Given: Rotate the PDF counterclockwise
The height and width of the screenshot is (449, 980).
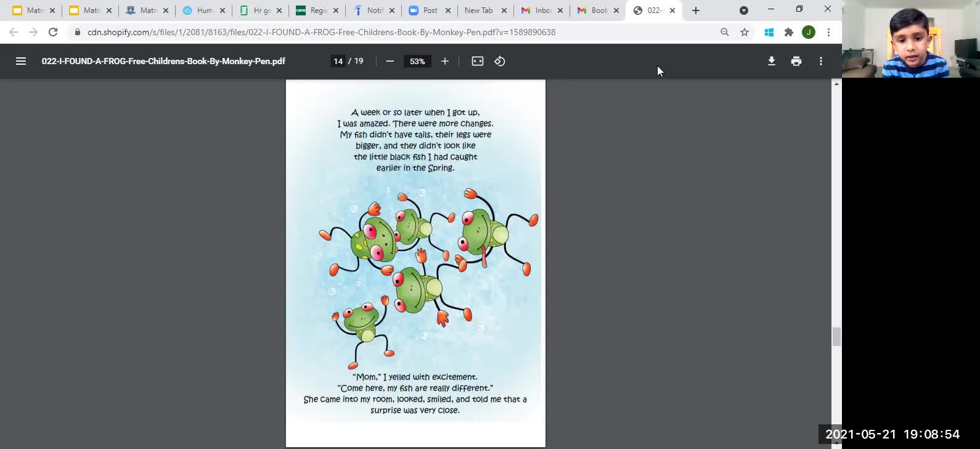Looking at the screenshot, I should (500, 61).
